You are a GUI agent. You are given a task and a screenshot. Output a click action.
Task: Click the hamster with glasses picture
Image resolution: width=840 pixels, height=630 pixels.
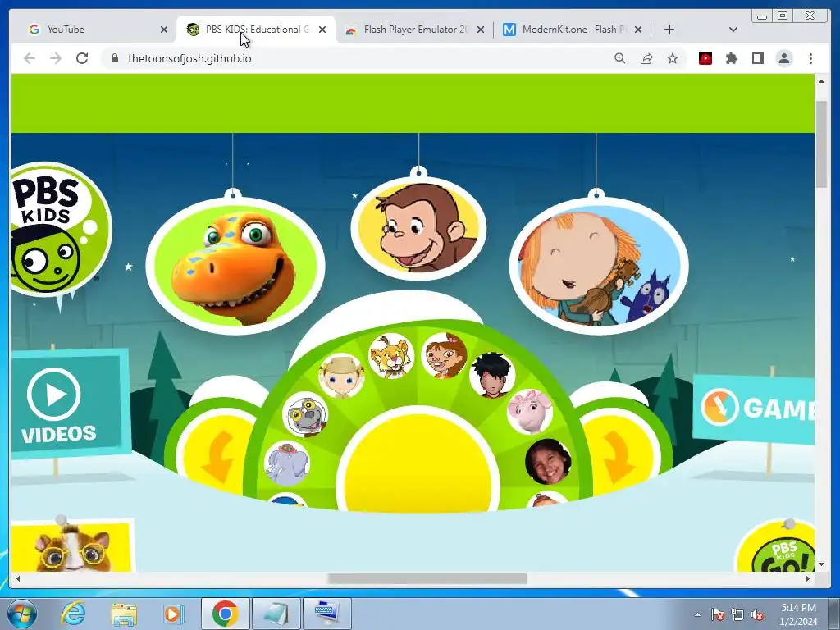tap(72, 546)
